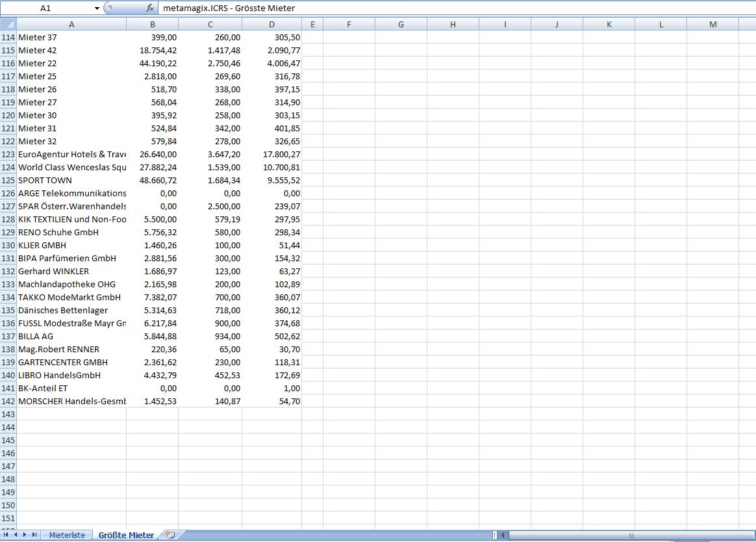Click value 48.660,72
The height and width of the screenshot is (542, 756).
pyautogui.click(x=153, y=180)
